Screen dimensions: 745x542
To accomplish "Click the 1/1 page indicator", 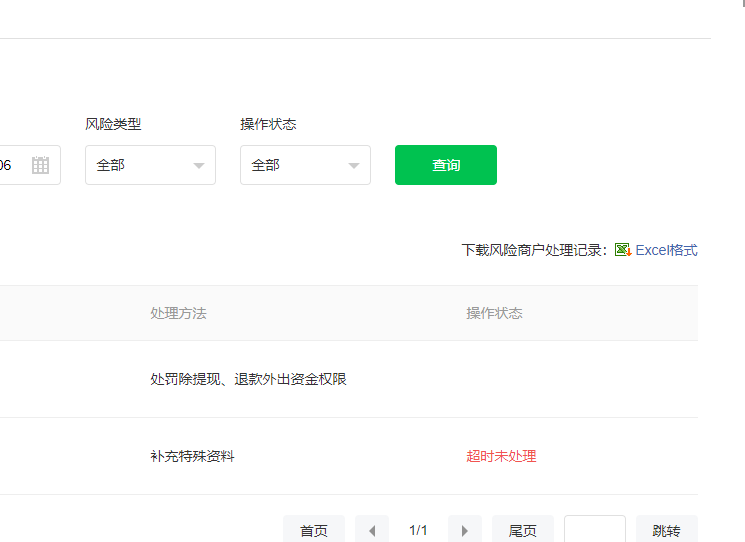I will pyautogui.click(x=418, y=530).
